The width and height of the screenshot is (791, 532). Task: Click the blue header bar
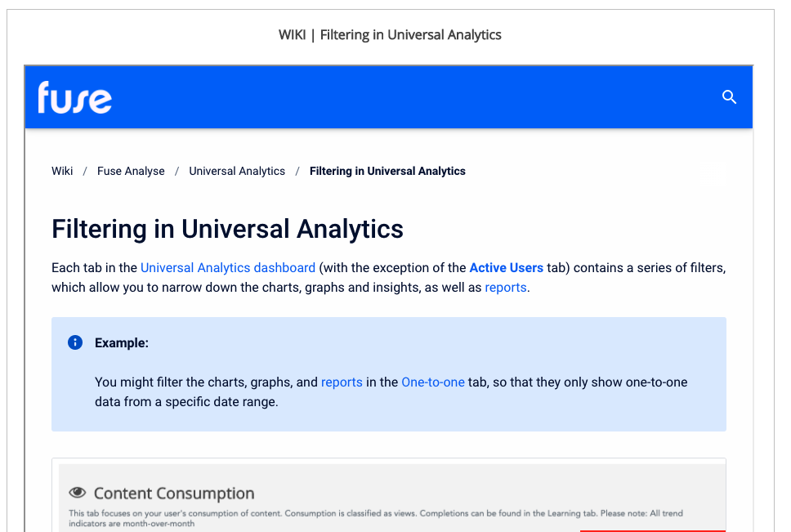point(388,96)
